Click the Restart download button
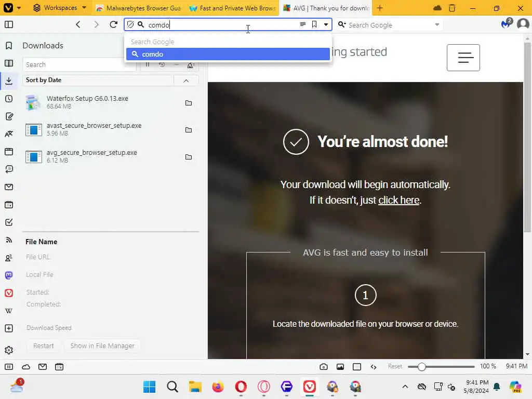The height and width of the screenshot is (399, 532). click(44, 345)
